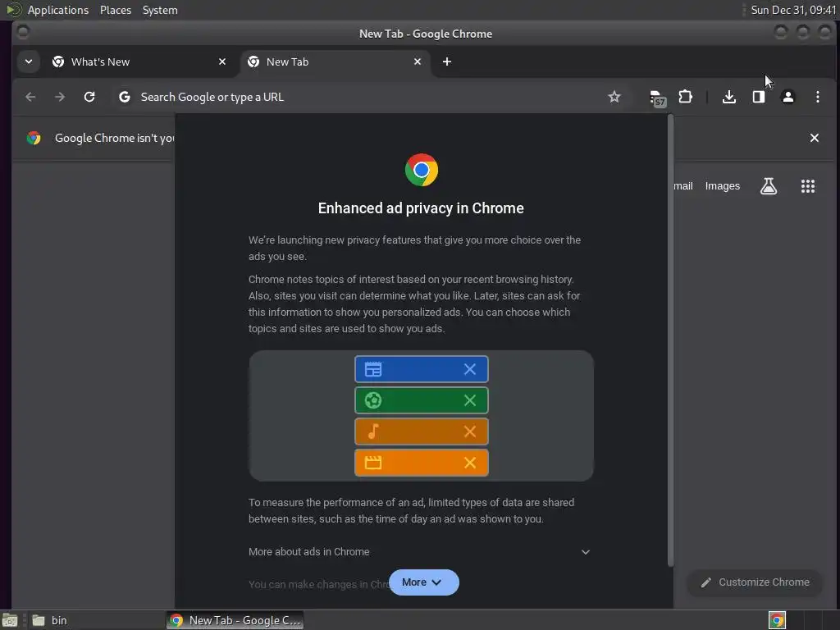Image resolution: width=840 pixels, height=630 pixels.
Task: Click the Chrome icon in the infobar
Action: [34, 138]
